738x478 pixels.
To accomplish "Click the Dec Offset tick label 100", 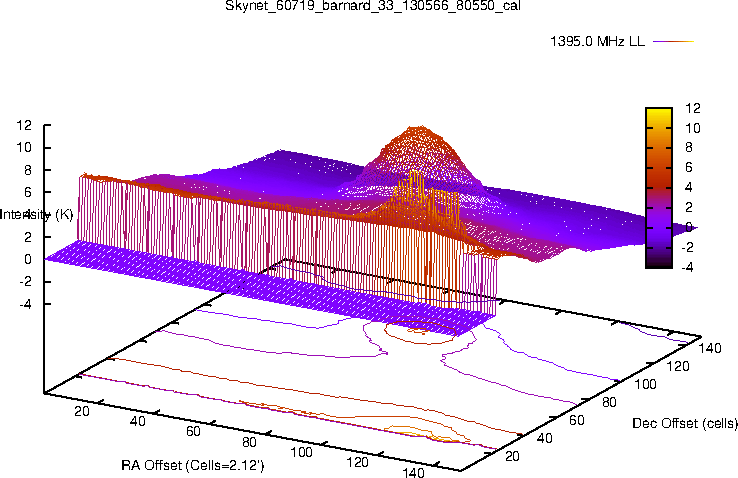I will [x=645, y=384].
